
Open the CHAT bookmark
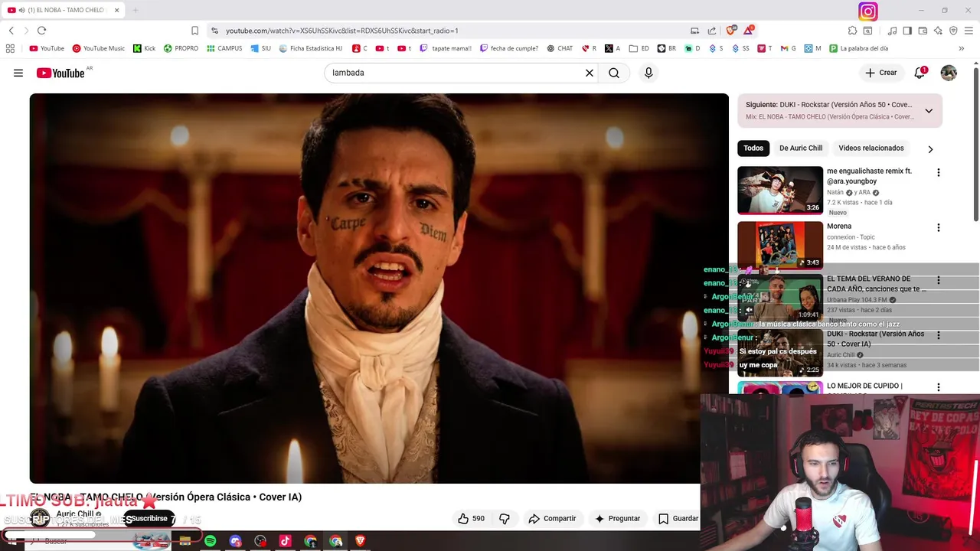[560, 48]
